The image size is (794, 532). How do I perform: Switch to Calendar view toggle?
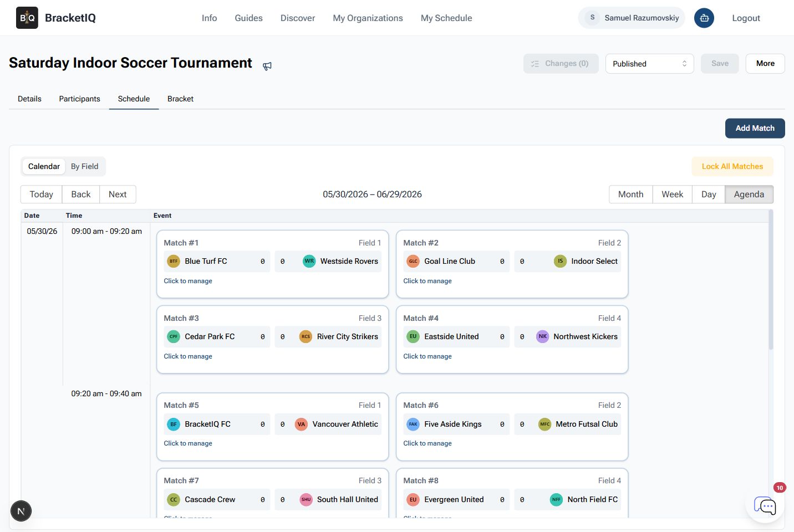point(44,166)
